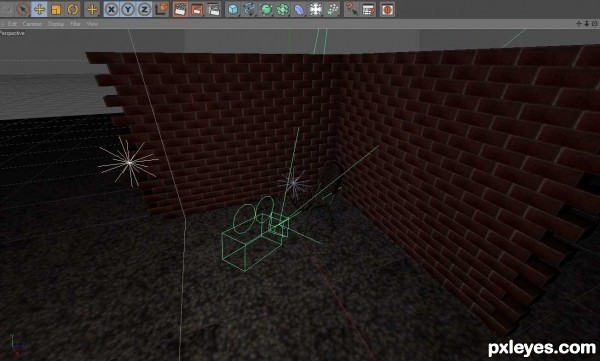Toggle the Y axis lock
Viewport: 600px width, 361px height.
click(128, 9)
